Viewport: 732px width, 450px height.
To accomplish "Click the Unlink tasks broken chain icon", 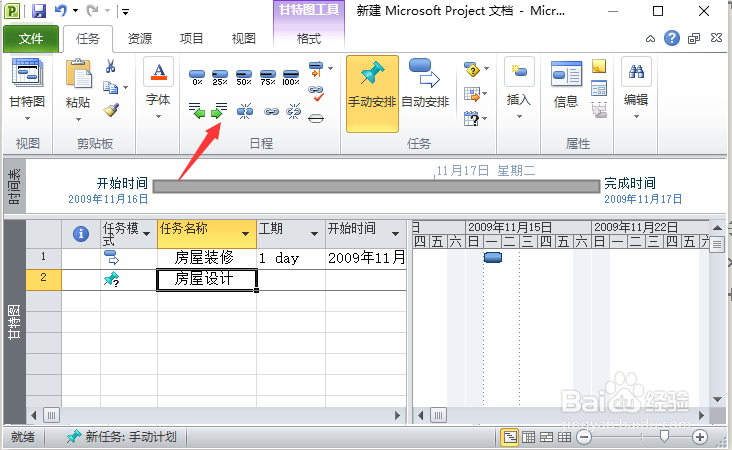I will (x=294, y=111).
